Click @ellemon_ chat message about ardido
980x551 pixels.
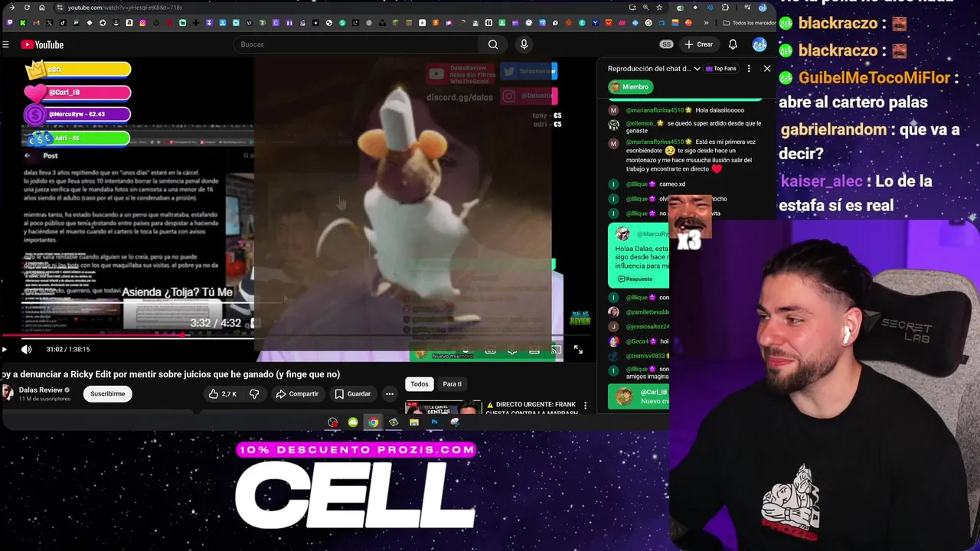[685, 126]
